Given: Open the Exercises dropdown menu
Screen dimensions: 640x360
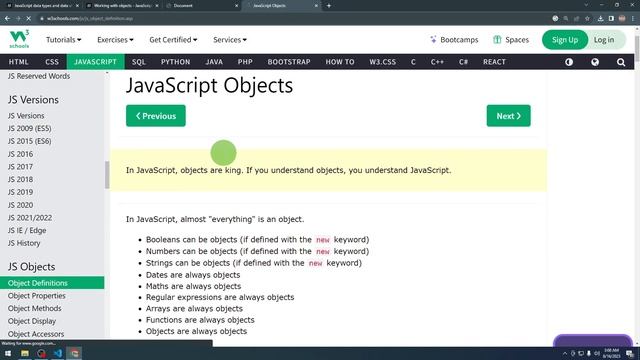Looking at the screenshot, I should point(115,40).
